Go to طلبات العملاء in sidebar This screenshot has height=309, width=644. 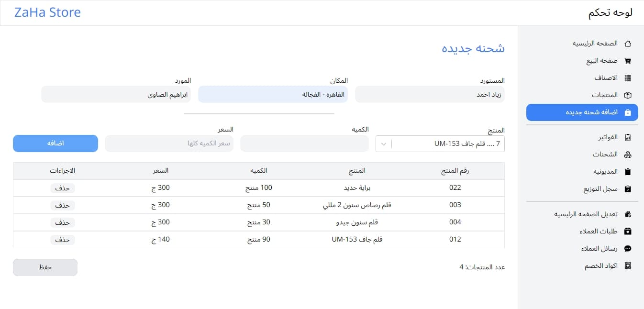598,232
